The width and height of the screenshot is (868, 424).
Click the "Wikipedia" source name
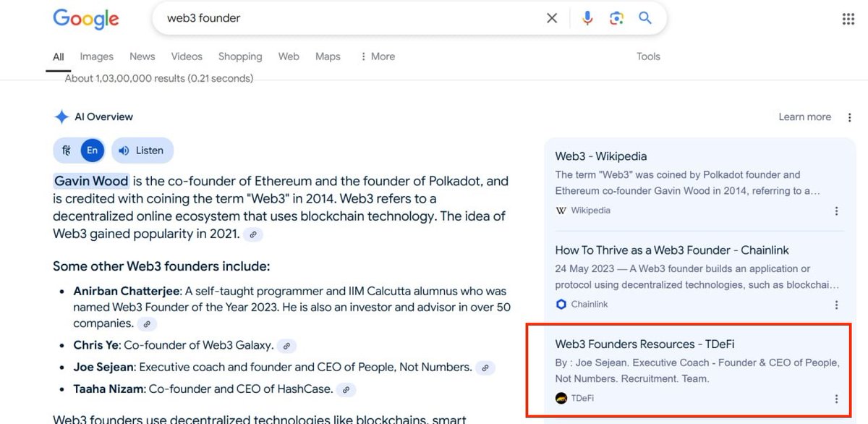pyautogui.click(x=590, y=211)
